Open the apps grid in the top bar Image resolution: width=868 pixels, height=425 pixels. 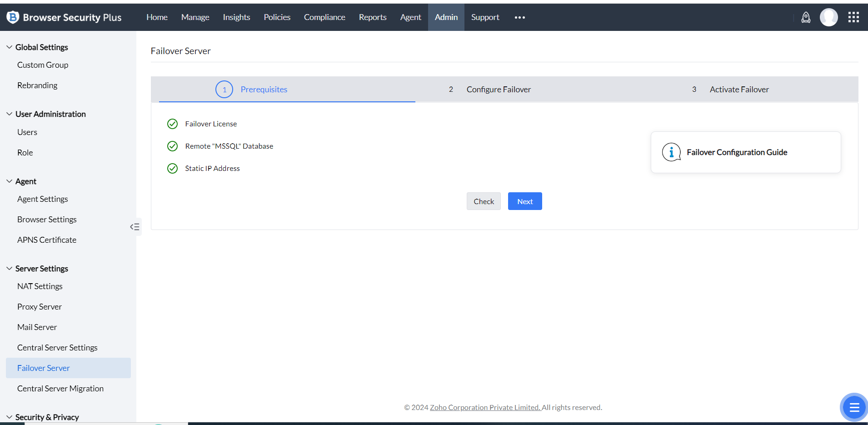(853, 17)
